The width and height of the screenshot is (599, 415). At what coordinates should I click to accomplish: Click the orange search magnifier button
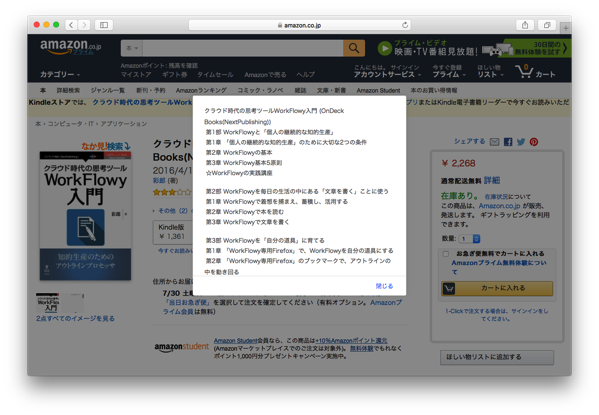354,48
